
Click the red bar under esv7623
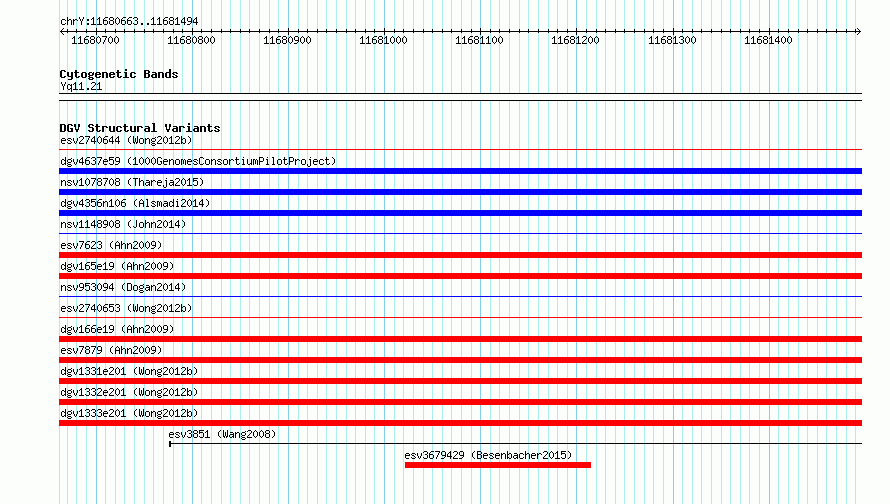point(460,255)
